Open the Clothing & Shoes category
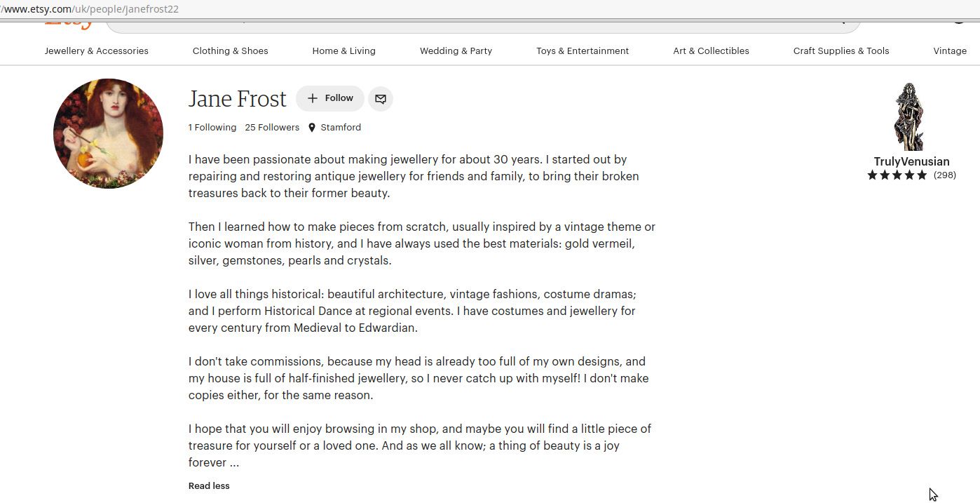The height and width of the screenshot is (503, 980). (231, 51)
